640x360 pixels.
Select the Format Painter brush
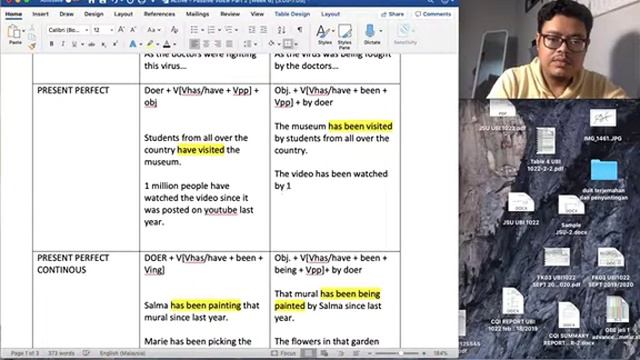click(32, 47)
